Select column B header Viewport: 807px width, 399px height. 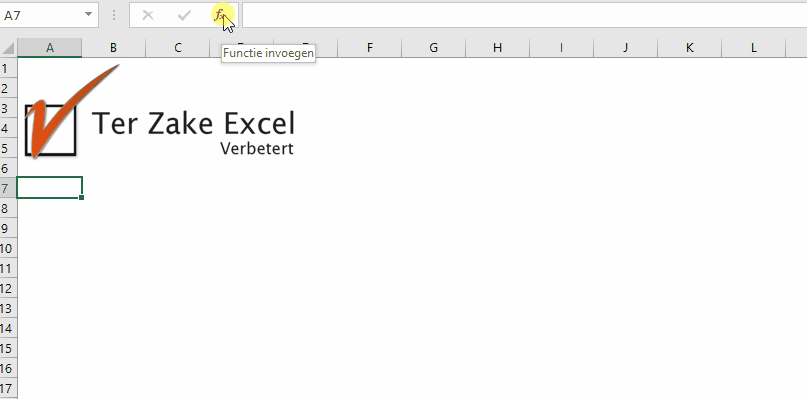click(113, 48)
